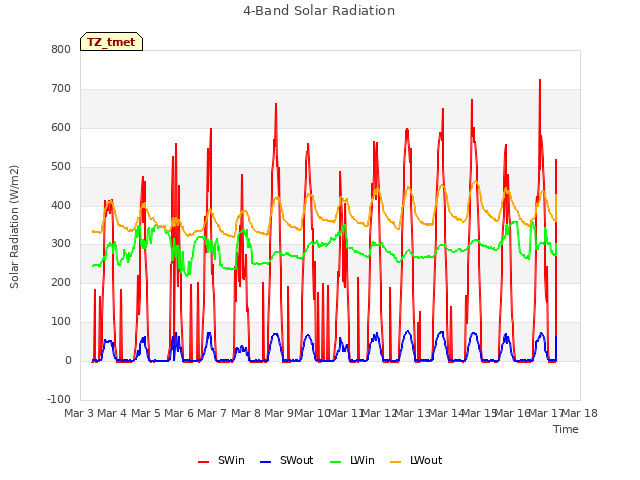This screenshot has height=480, width=640.
Task: Toggle the LWout series in the legend
Action: [x=416, y=460]
